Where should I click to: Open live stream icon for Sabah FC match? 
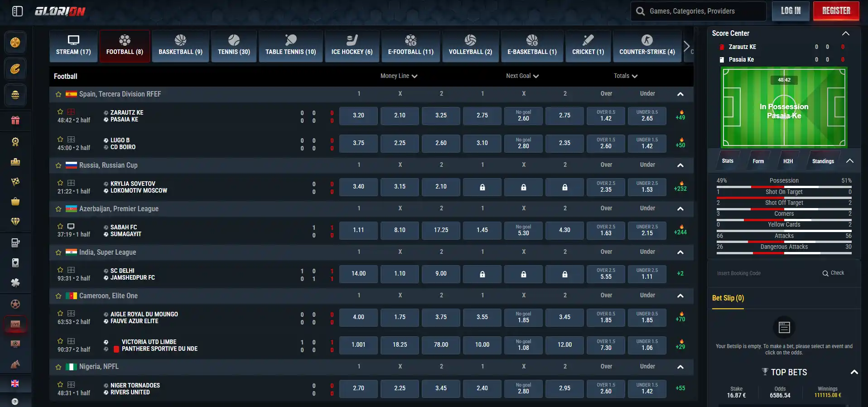pos(71,226)
